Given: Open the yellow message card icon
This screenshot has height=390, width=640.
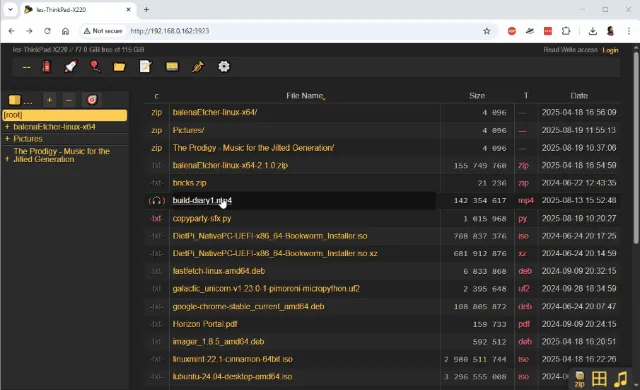Looking at the screenshot, I should click(x=172, y=66).
